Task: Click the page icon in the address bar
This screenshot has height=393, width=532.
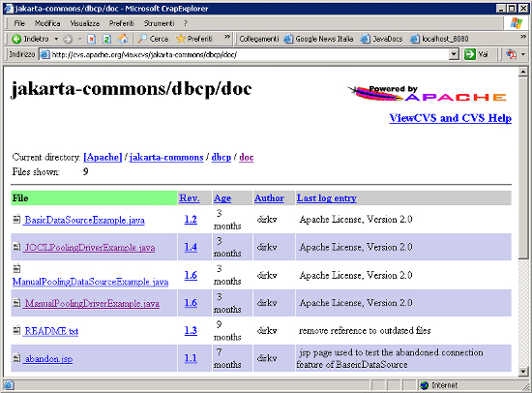Action: click(x=44, y=54)
